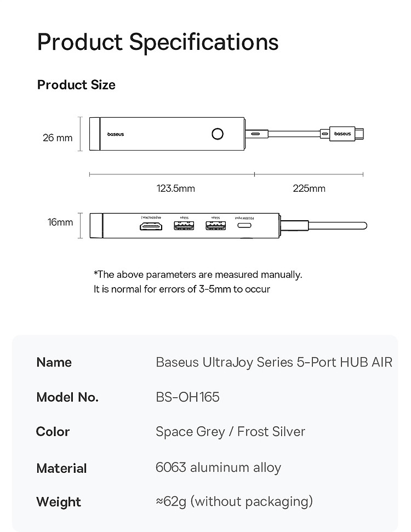This screenshot has width=411, height=532.
Task: Click the Product Specifications heading
Action: pos(158,42)
